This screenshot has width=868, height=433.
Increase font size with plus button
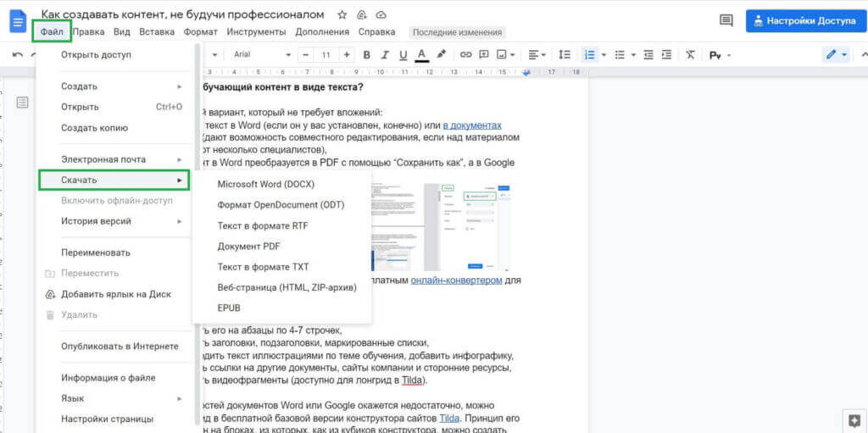coord(347,55)
